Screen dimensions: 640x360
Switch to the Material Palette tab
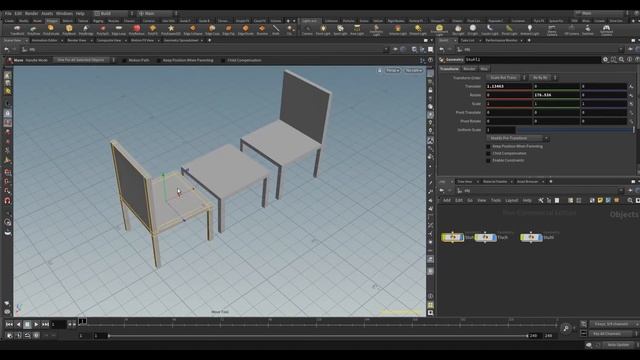coord(495,182)
